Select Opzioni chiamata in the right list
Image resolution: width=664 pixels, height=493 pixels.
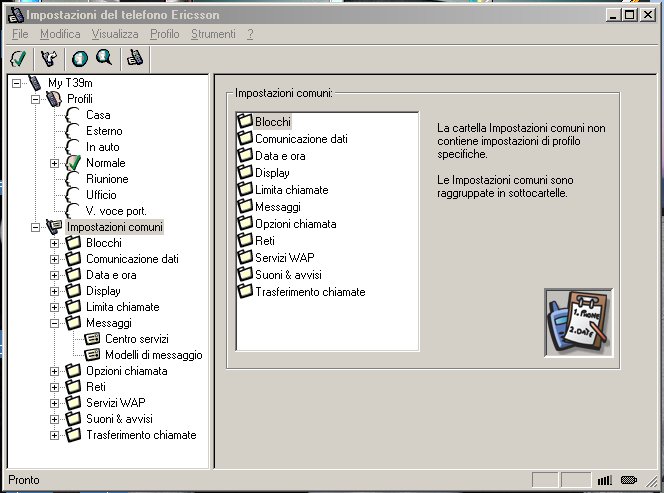coord(296,224)
